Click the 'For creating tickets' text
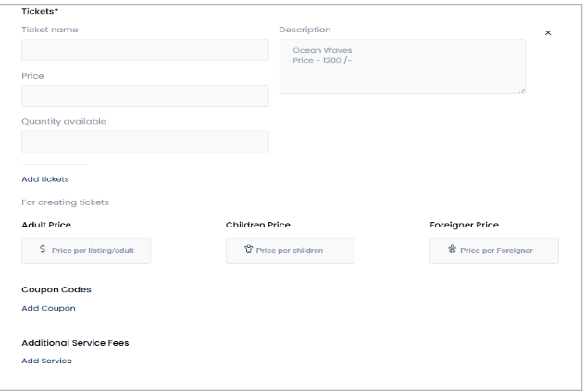The image size is (585, 392). 65,202
